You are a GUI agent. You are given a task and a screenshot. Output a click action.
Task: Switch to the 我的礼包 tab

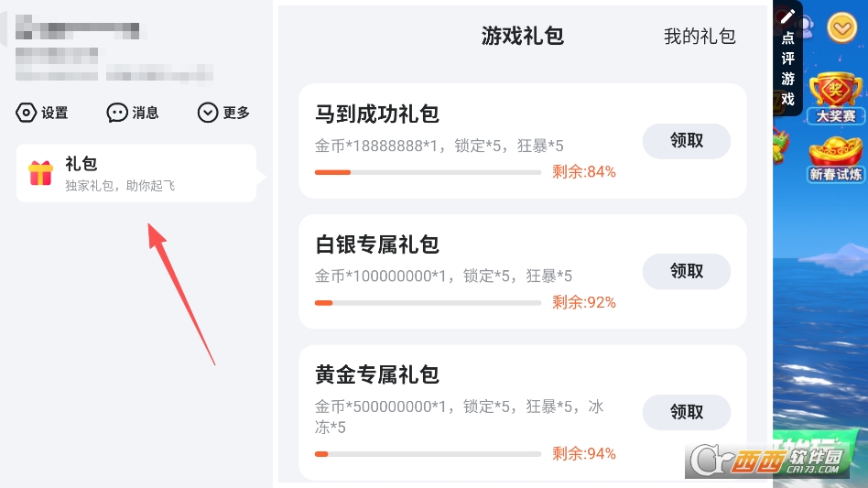(700, 37)
